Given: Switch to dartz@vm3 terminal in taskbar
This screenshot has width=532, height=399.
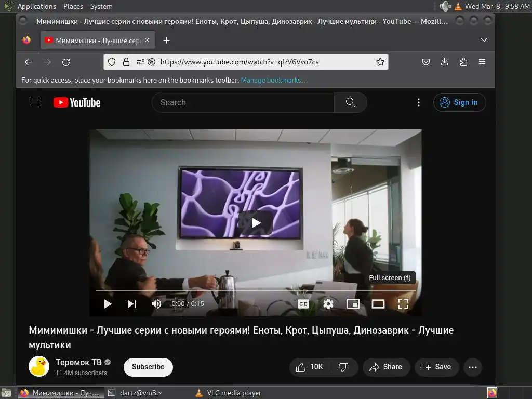Looking at the screenshot, I should pyautogui.click(x=136, y=393).
